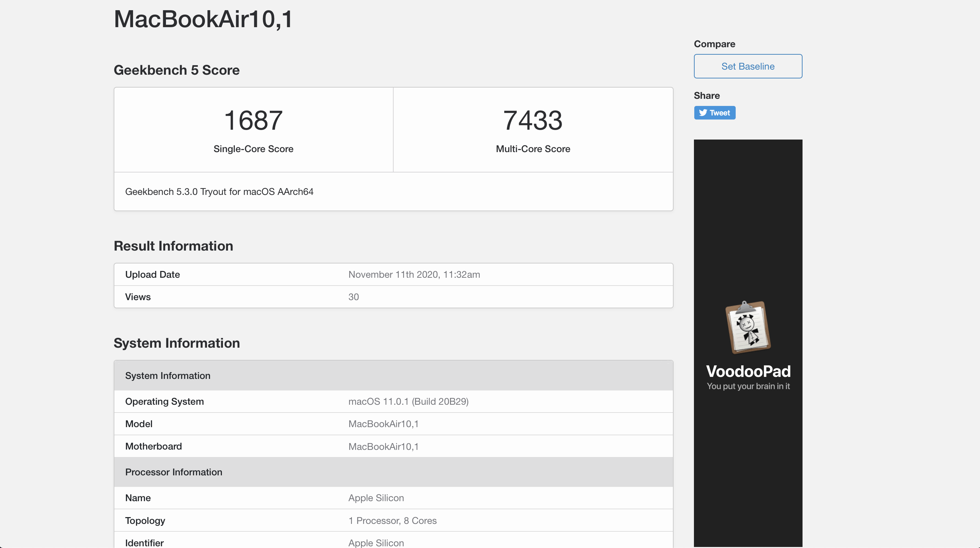Click the Geekbench 5 Score heading
The width and height of the screenshot is (980, 548).
click(176, 70)
